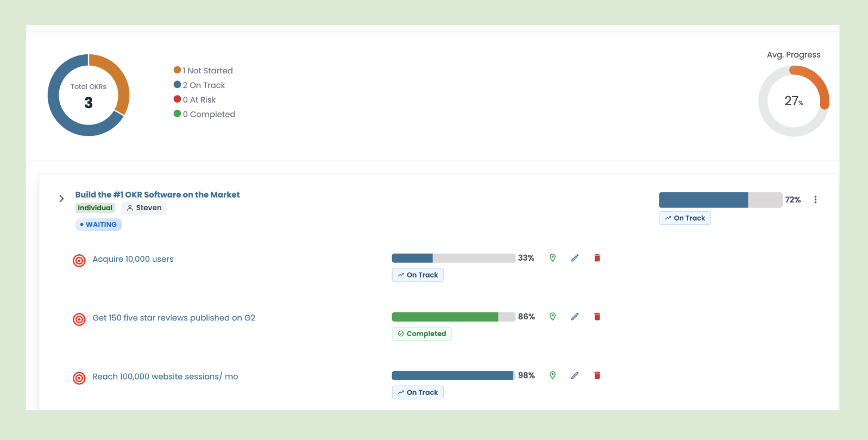
Task: Click the blue On Track legend dot
Action: pyautogui.click(x=177, y=84)
